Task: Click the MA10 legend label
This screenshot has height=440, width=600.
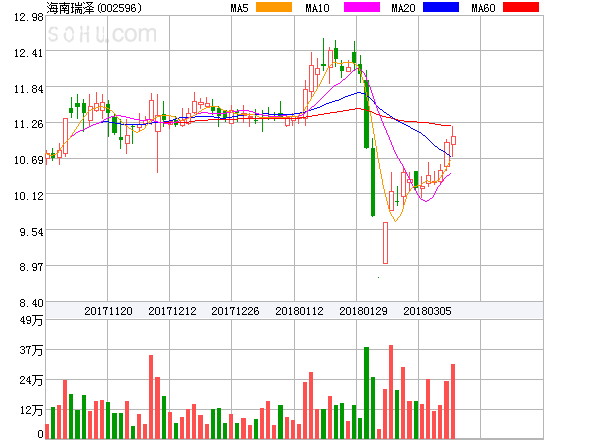Action: pos(317,8)
